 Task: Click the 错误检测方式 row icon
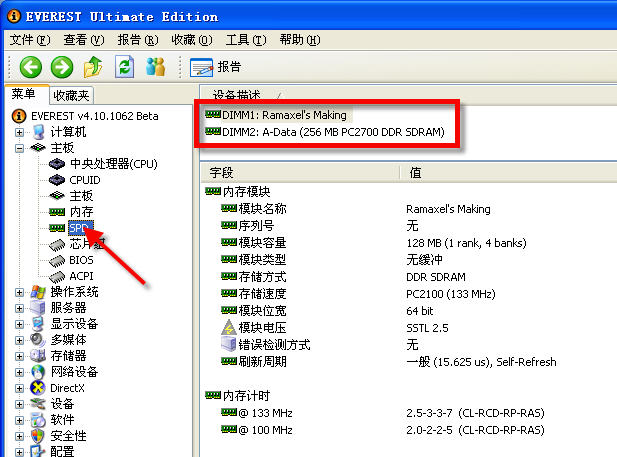229,344
